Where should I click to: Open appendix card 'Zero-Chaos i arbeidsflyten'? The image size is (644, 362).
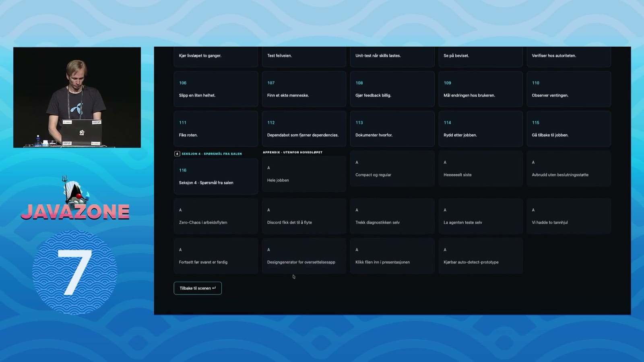coord(216,216)
